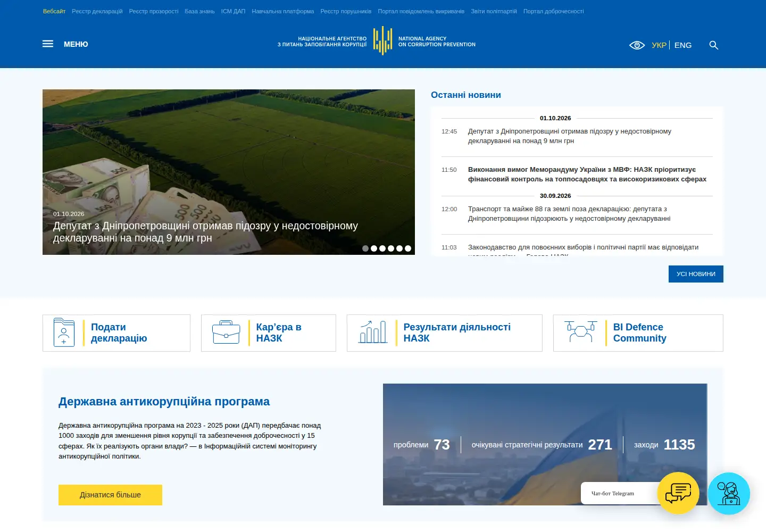
Task: Open the 12:45 news about Депутат з Дніпропетровщини
Action: (570, 136)
